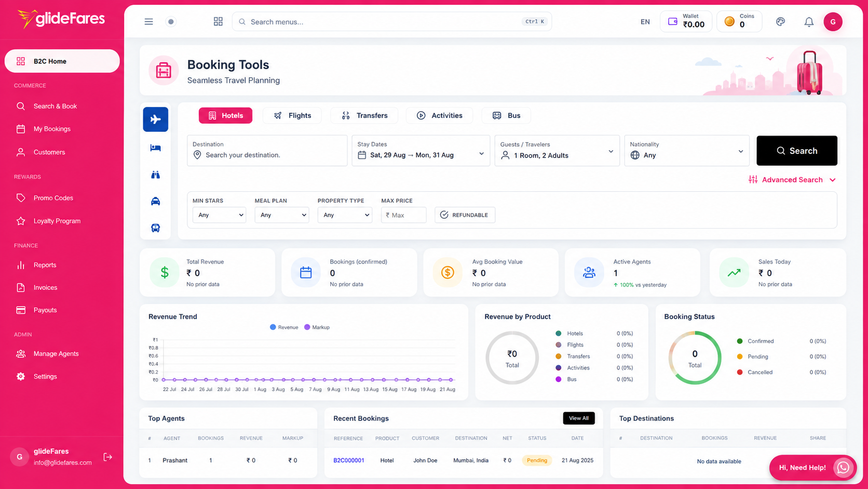The height and width of the screenshot is (489, 868).
Task: Open the Property Type dropdown
Action: 345,215
